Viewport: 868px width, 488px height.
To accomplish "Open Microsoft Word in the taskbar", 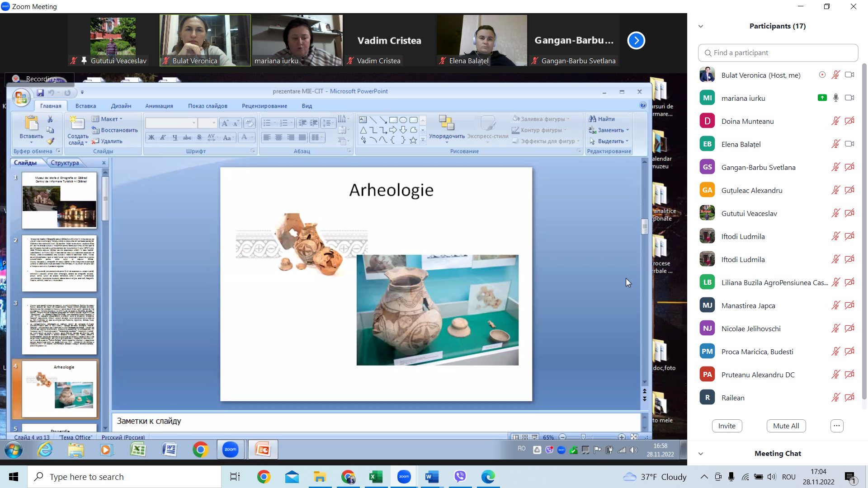I will coord(432,477).
